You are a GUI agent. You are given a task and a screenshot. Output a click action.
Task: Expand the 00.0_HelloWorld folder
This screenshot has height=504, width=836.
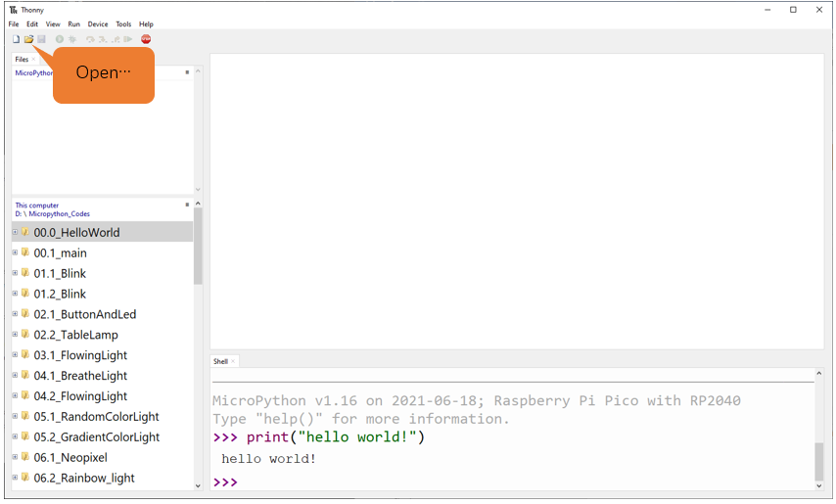click(x=15, y=232)
